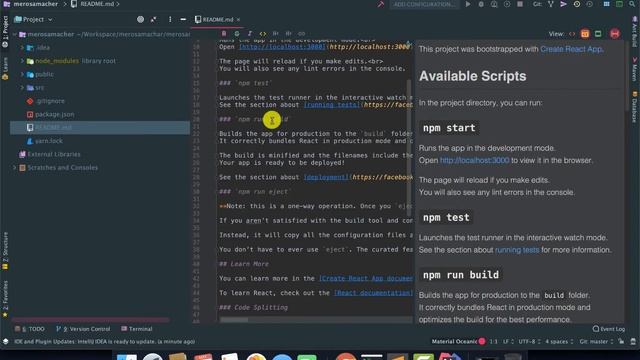Viewport: 640px width, 360px height.
Task: Expand the node_modules folder arrow
Action: pyautogui.click(x=22, y=61)
